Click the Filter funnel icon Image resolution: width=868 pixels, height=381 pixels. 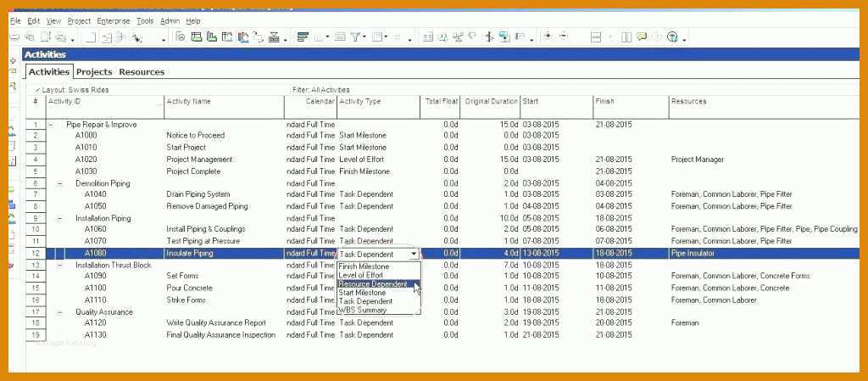(355, 37)
